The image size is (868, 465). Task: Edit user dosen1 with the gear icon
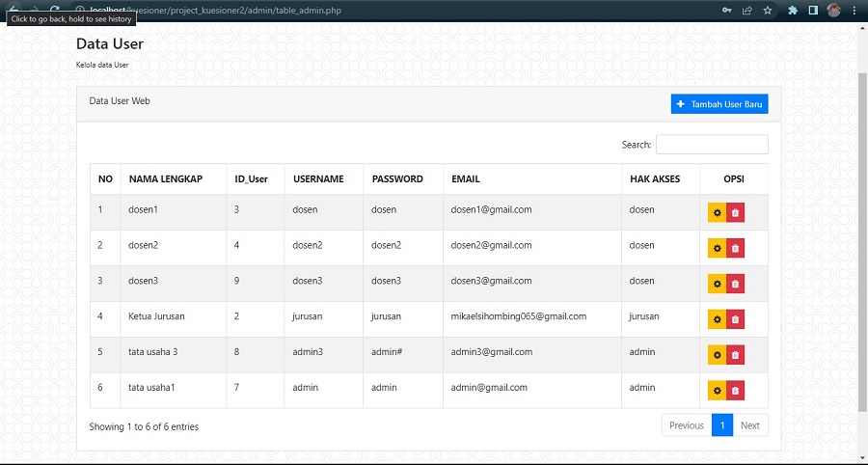click(717, 212)
